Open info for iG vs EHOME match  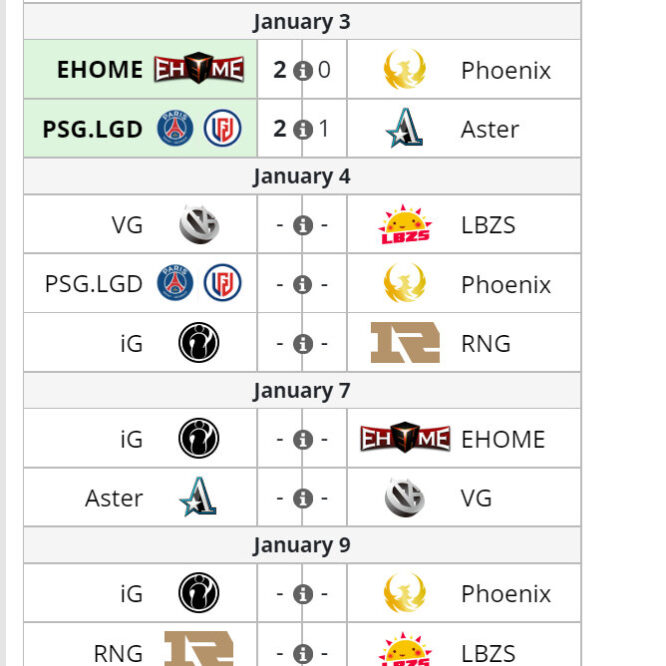(303, 440)
